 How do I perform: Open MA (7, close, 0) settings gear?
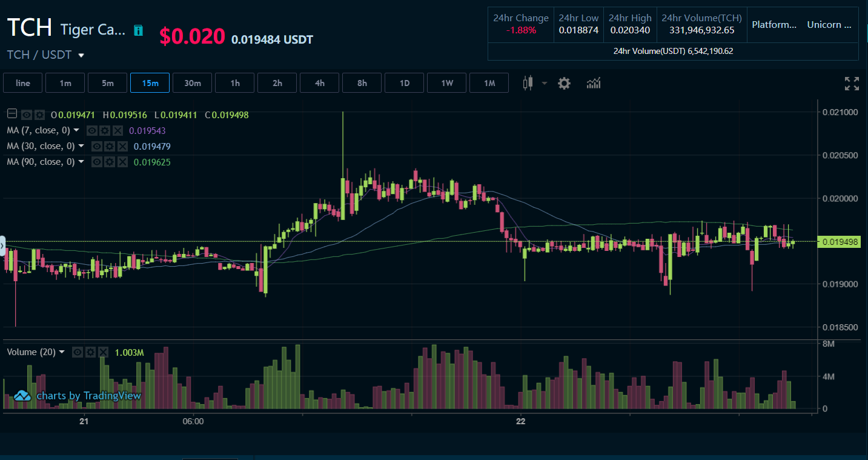coord(104,130)
